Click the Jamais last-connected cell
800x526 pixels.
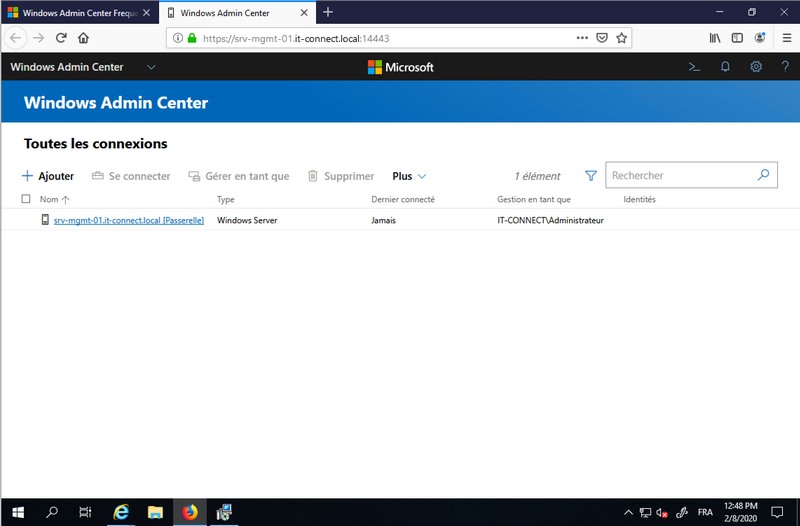(x=383, y=220)
